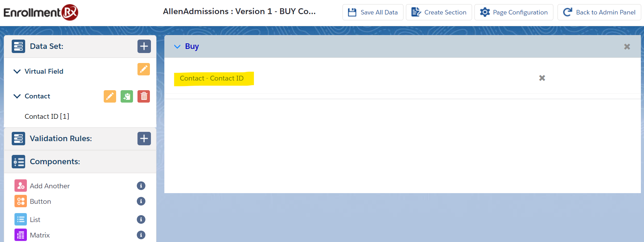Remove the Contact - Contact ID field
The height and width of the screenshot is (242, 644).
click(x=542, y=78)
